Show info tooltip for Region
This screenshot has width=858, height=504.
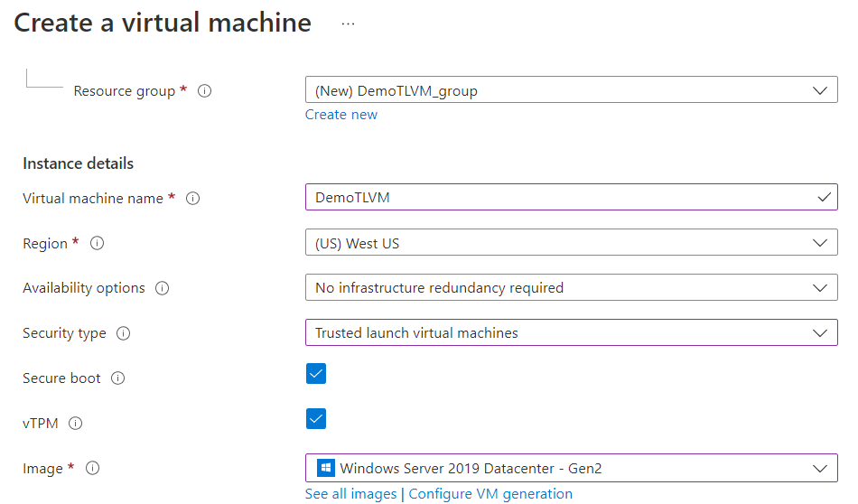click(x=97, y=243)
